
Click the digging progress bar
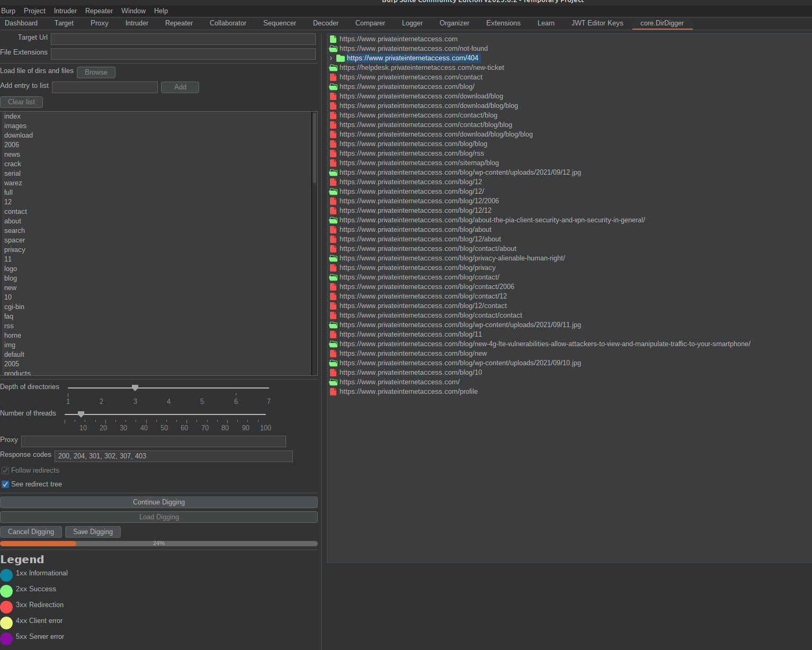(159, 544)
